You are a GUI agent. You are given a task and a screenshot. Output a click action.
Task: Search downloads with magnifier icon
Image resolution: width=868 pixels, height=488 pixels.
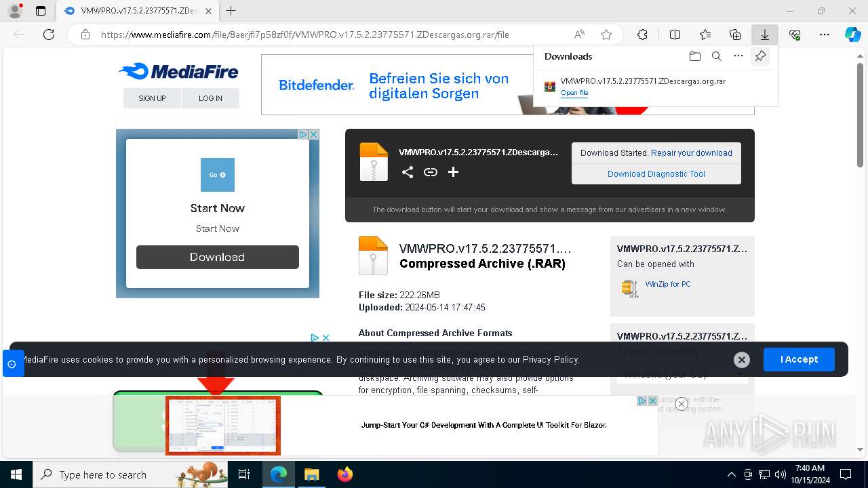tap(717, 56)
